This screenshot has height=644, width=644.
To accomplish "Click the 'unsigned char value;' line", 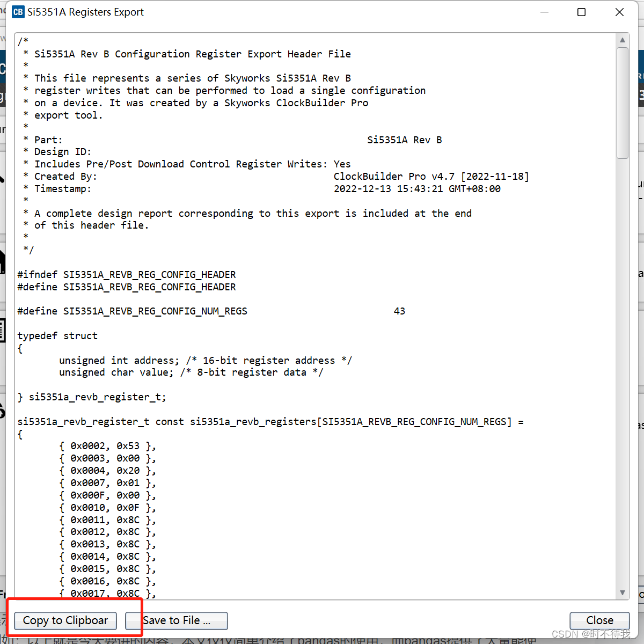I will (191, 372).
